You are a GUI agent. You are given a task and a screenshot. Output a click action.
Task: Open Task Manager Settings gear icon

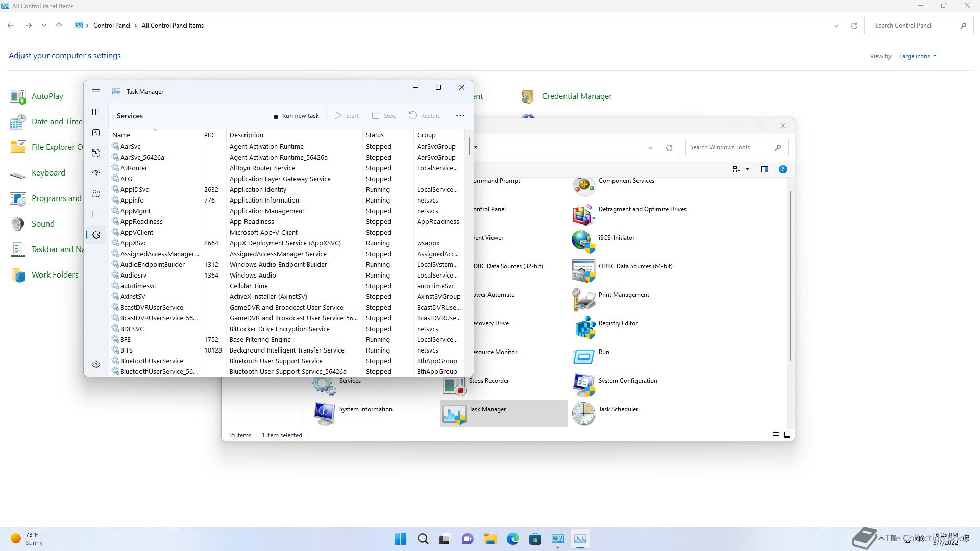click(96, 364)
